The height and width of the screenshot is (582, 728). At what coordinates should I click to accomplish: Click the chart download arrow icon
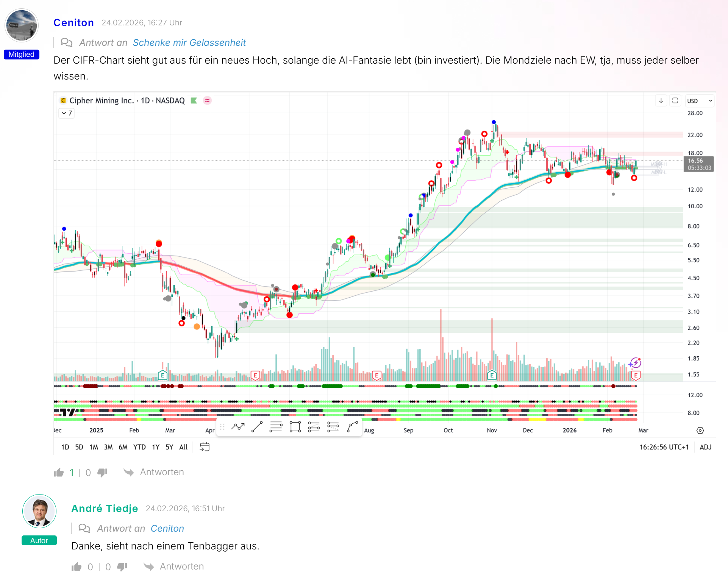tap(661, 101)
